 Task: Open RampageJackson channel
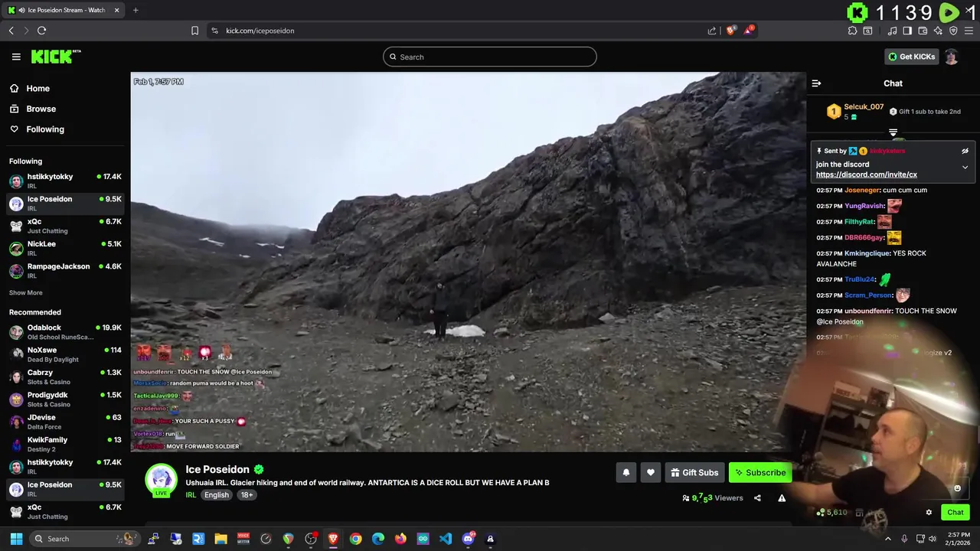click(65, 270)
